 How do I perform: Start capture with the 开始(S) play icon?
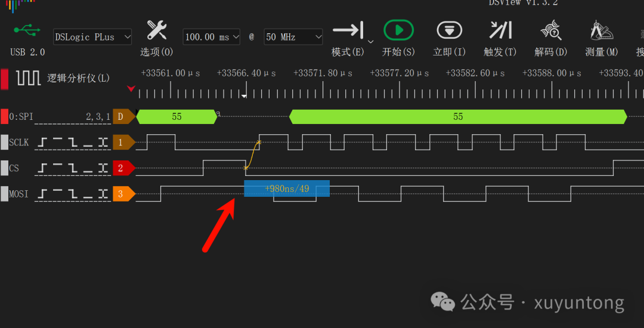(398, 30)
